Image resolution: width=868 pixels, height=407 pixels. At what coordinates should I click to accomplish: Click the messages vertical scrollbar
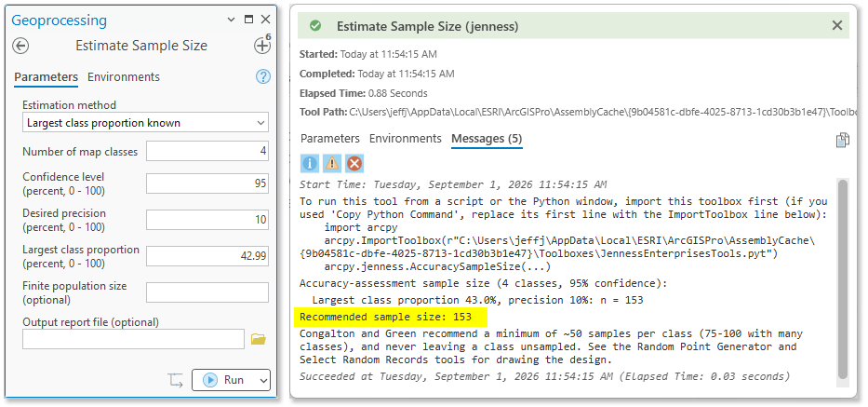coord(843,278)
